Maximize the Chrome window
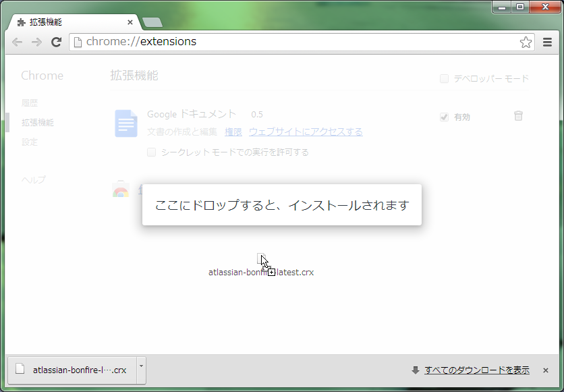 coord(520,7)
